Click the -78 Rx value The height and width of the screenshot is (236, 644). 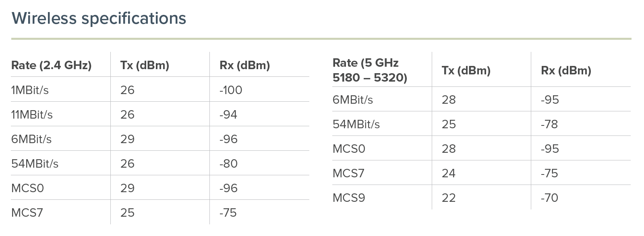549,124
